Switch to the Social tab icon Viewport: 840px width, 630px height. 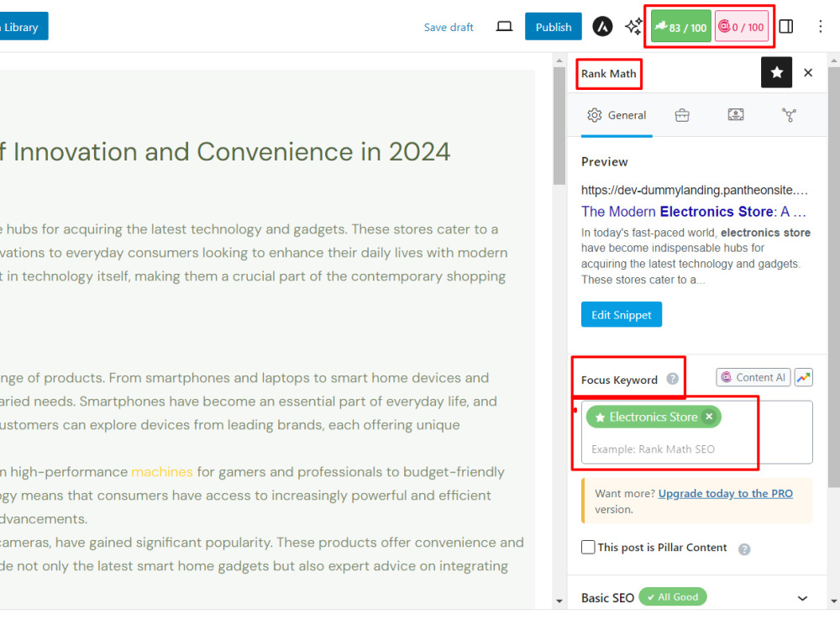coord(789,115)
